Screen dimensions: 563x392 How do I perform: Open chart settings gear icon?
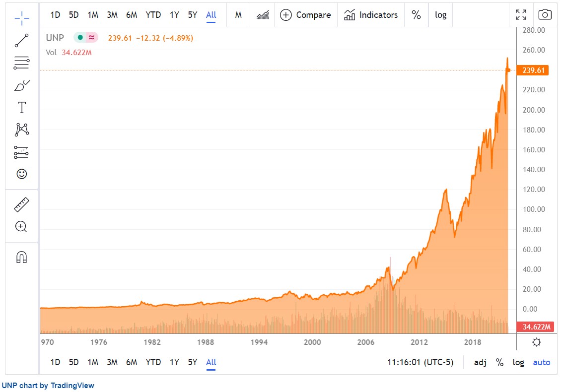(x=537, y=342)
